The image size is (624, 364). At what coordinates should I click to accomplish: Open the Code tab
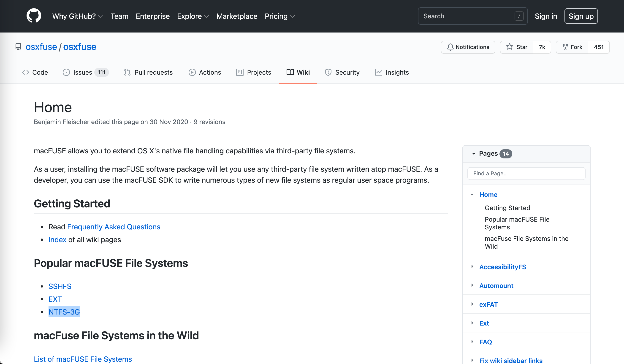coord(35,72)
